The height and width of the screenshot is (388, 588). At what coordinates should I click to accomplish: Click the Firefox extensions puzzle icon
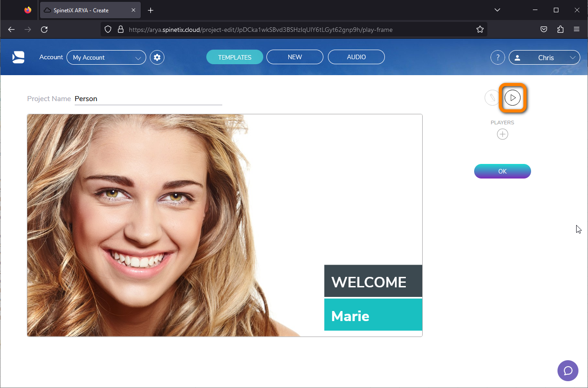coord(560,29)
